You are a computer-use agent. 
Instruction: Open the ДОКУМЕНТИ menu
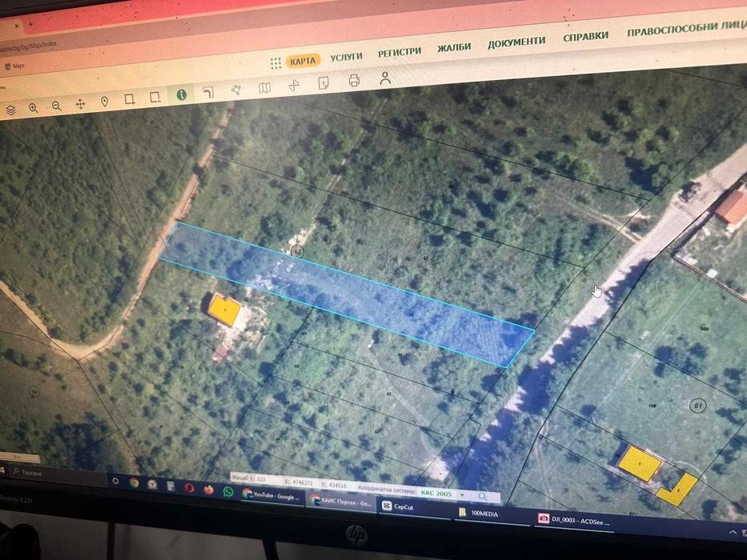(516, 42)
